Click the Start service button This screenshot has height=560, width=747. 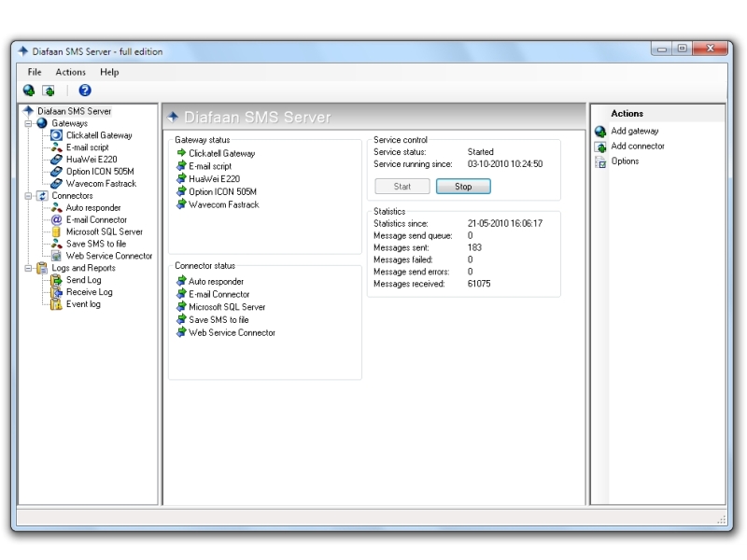click(402, 186)
